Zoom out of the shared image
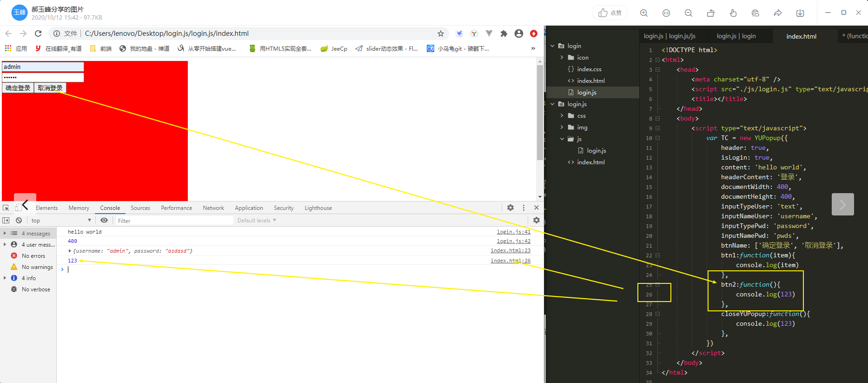 [x=689, y=13]
